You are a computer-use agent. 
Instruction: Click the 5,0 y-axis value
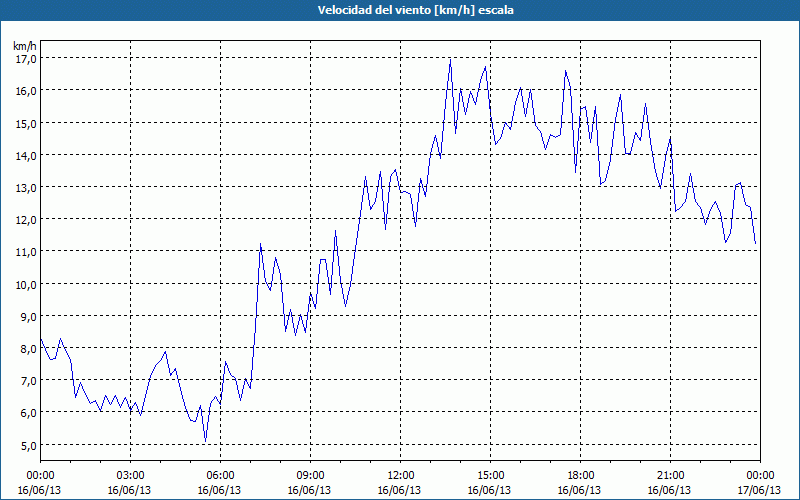pyautogui.click(x=28, y=445)
